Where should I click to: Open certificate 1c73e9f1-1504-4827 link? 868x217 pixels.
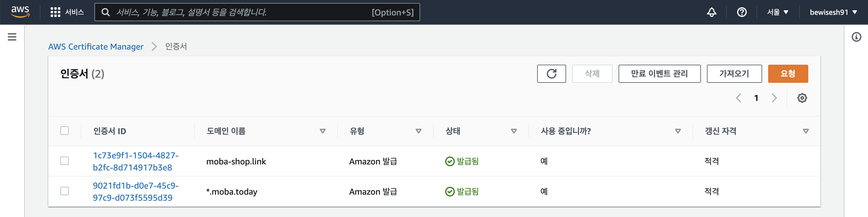pos(135,161)
